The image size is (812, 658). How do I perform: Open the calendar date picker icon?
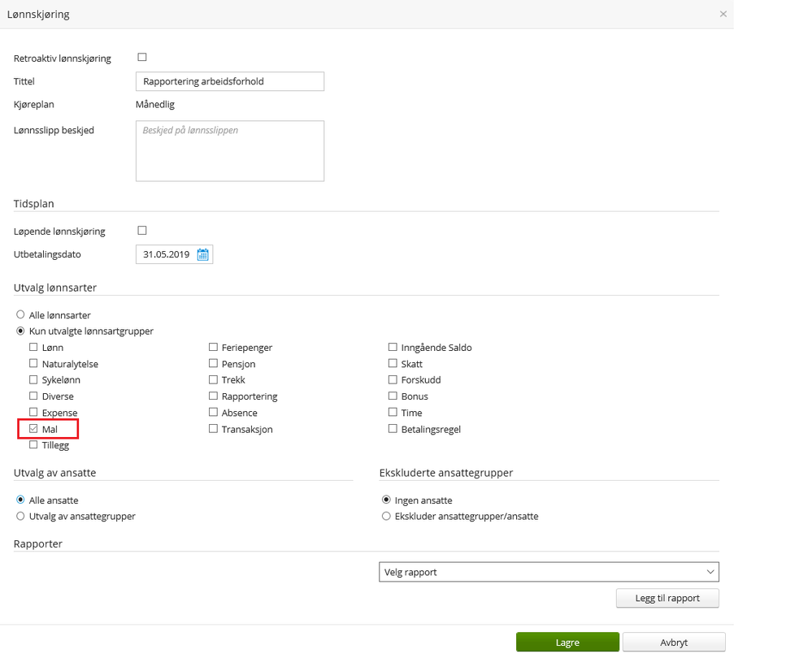202,255
